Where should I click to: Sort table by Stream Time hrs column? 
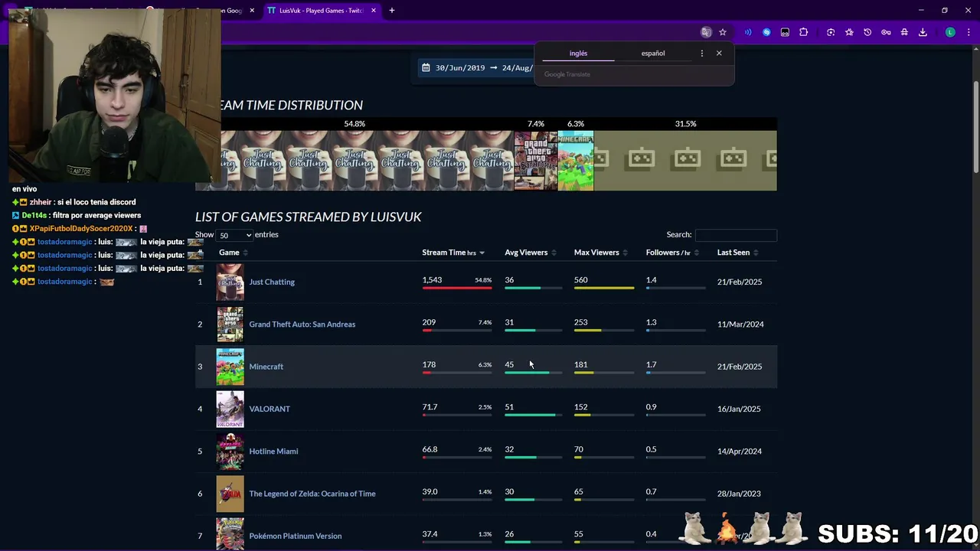click(x=452, y=253)
